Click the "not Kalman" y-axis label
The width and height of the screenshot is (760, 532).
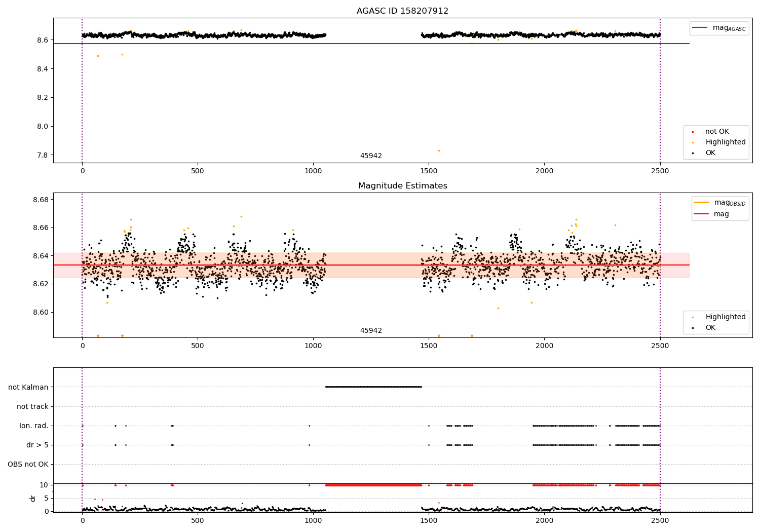pos(28,388)
